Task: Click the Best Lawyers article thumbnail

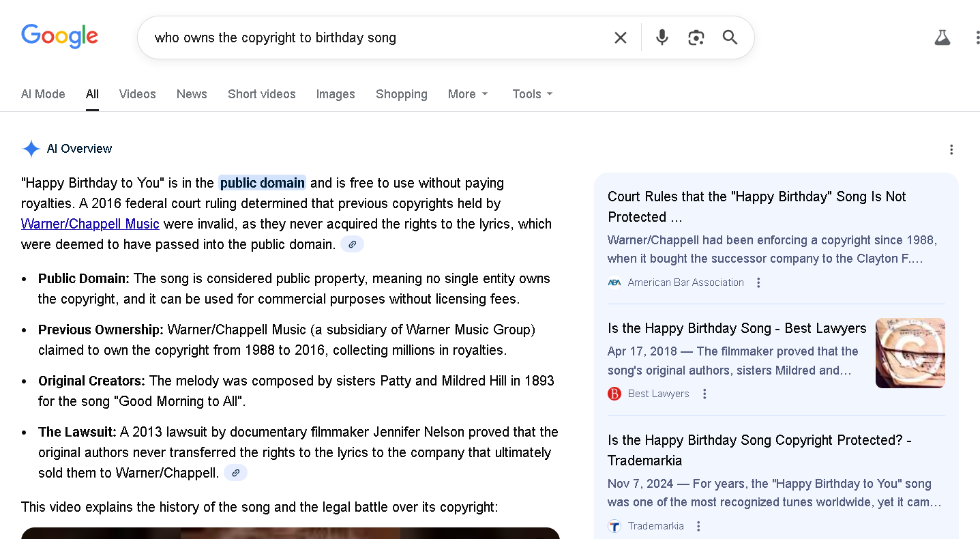Action: click(x=910, y=353)
